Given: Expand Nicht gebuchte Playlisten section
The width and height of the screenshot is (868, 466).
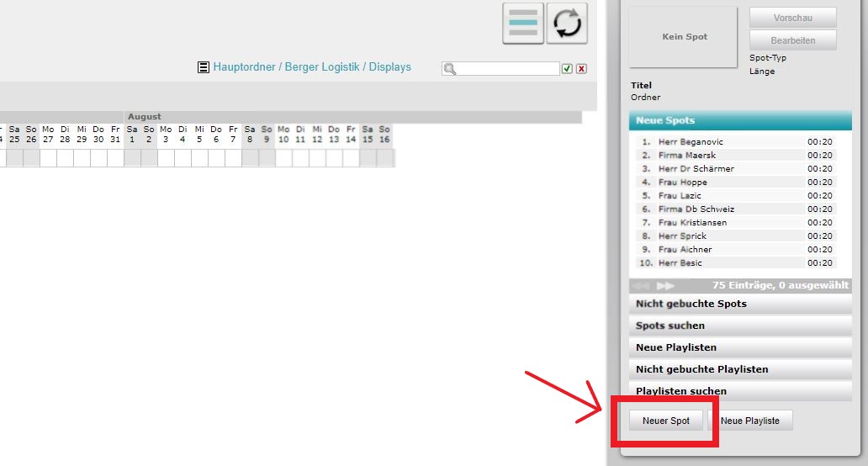Looking at the screenshot, I should click(740, 369).
